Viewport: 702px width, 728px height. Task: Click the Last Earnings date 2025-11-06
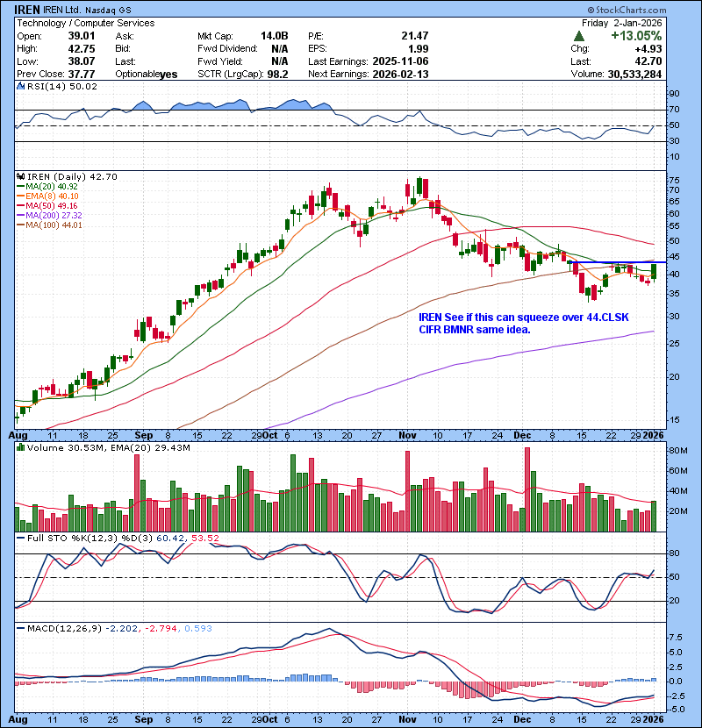click(400, 61)
